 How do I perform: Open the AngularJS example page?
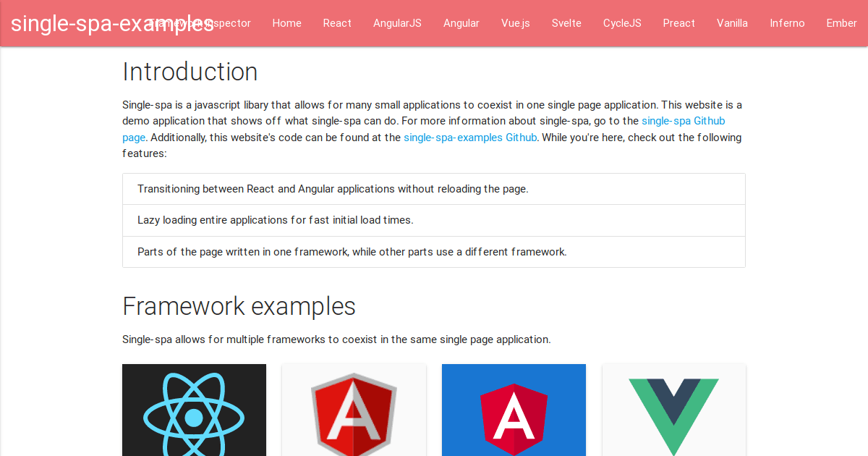[397, 23]
